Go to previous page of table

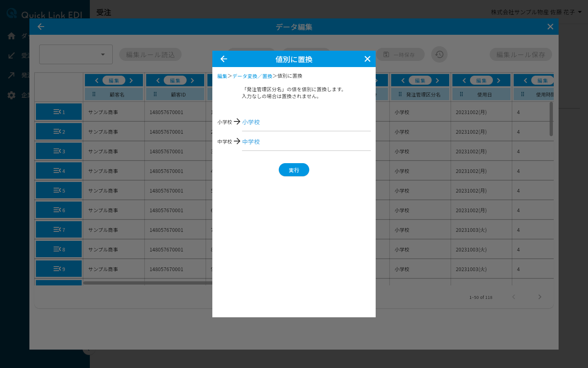click(514, 297)
